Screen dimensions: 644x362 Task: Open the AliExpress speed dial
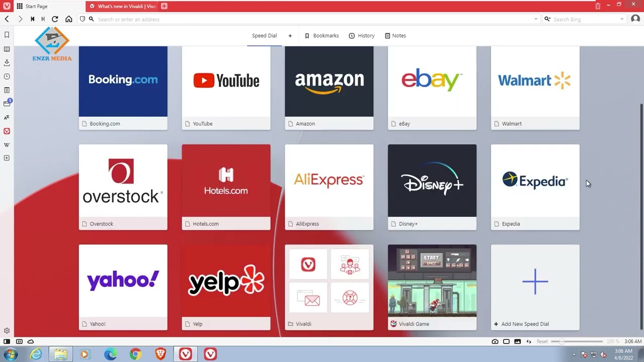[x=329, y=187]
